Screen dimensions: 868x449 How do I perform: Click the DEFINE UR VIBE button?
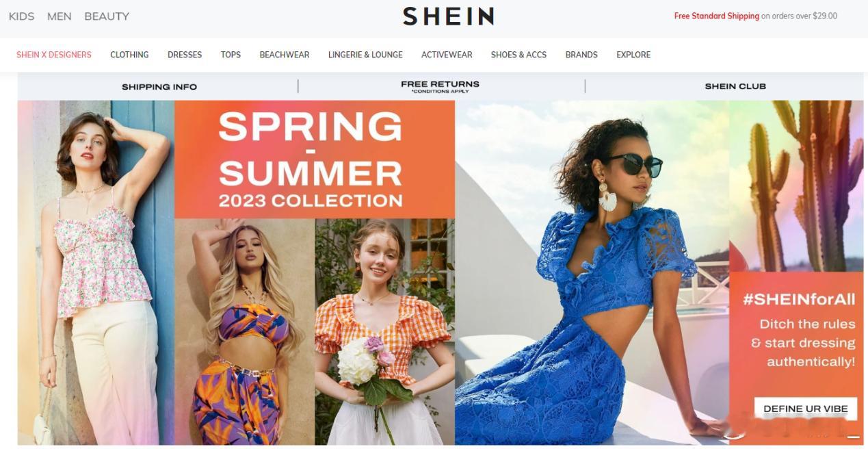click(x=806, y=409)
